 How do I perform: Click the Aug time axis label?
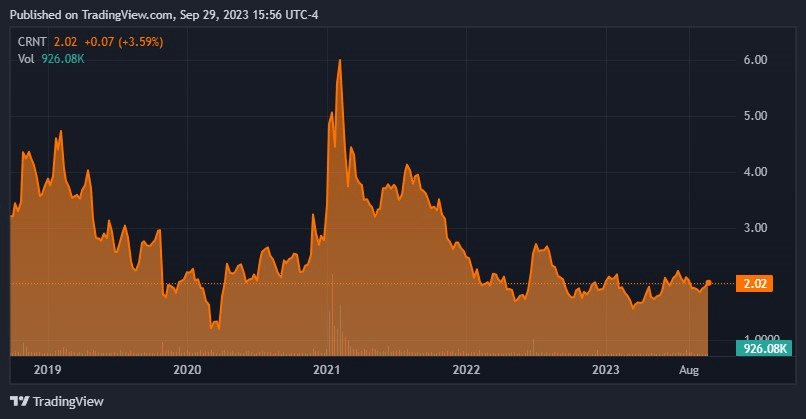pos(689,370)
